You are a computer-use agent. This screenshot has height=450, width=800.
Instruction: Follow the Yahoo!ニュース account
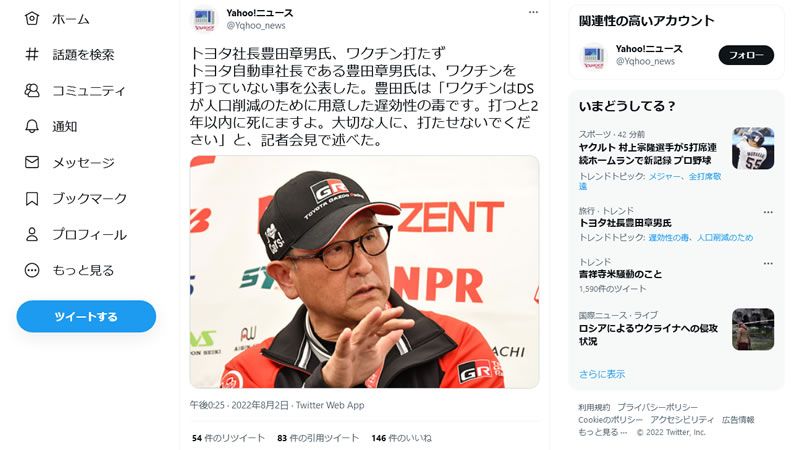click(746, 55)
